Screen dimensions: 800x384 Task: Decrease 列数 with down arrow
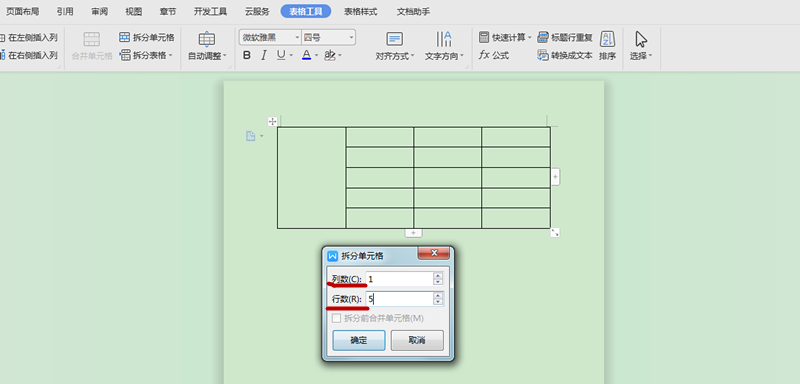[438, 282]
